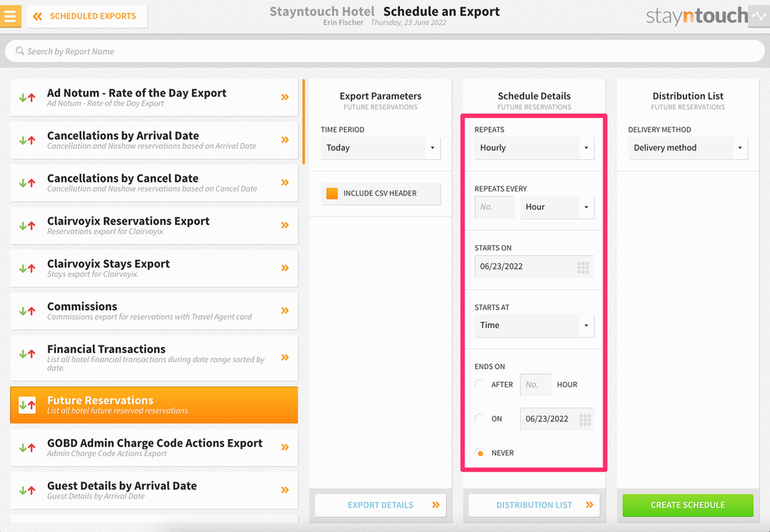
Task: Select Ends On Never radio button
Action: (x=480, y=453)
